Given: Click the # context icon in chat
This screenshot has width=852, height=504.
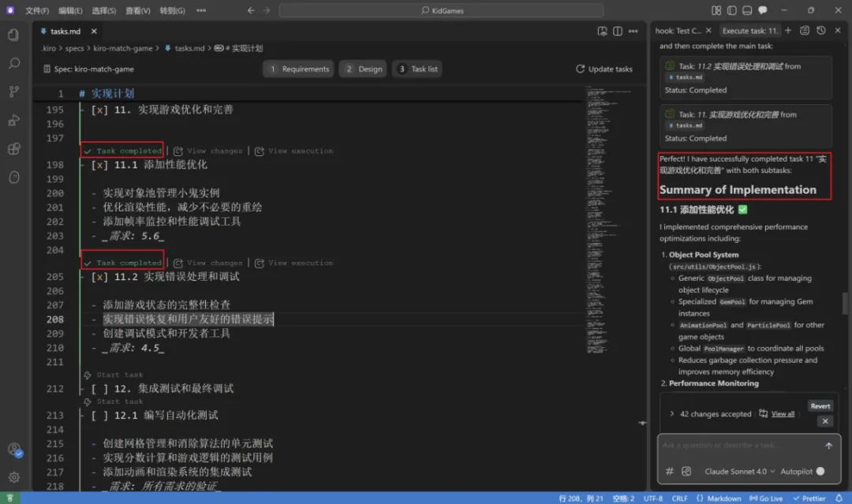Looking at the screenshot, I should pyautogui.click(x=670, y=472).
